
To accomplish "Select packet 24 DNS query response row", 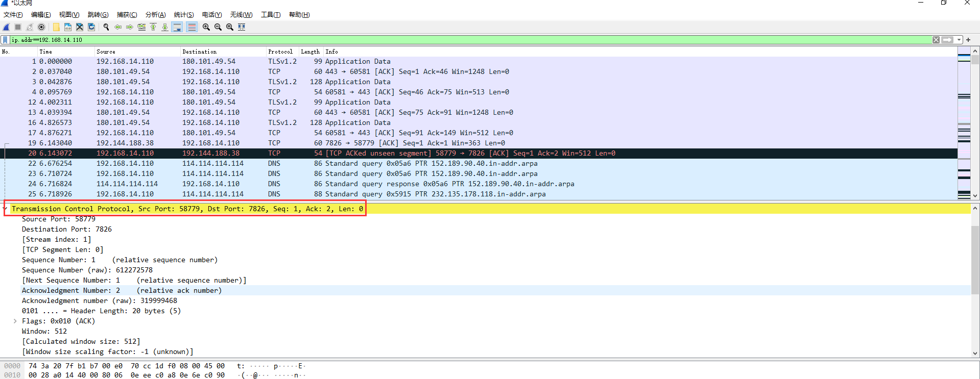I will [479, 184].
